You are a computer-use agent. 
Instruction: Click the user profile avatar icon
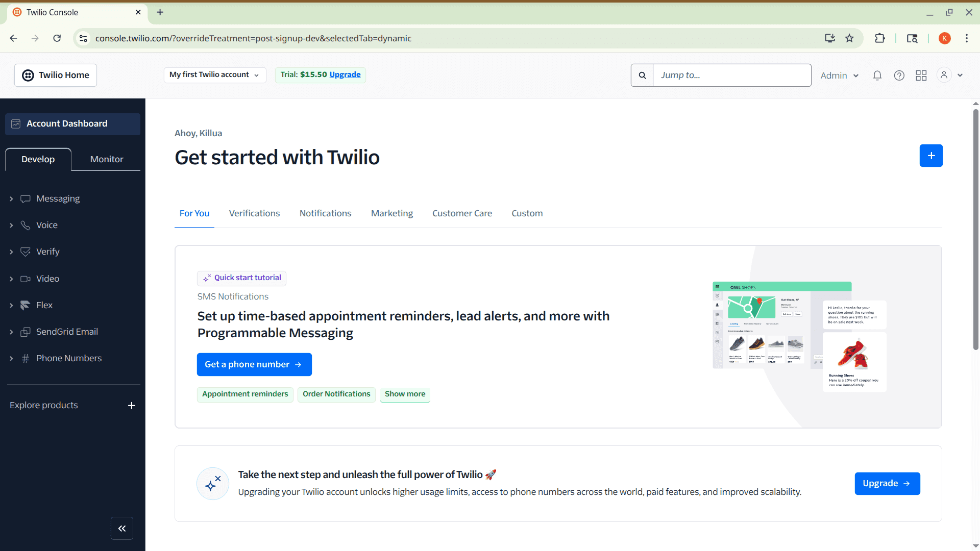[944, 75]
